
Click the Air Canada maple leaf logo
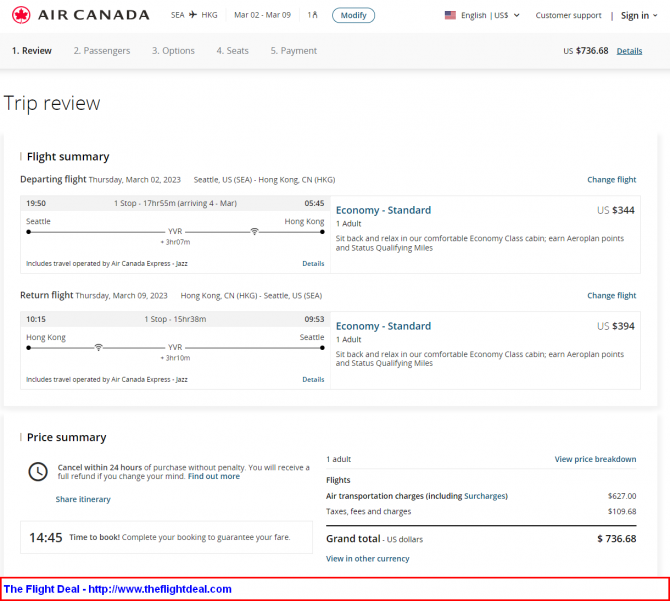coord(21,15)
